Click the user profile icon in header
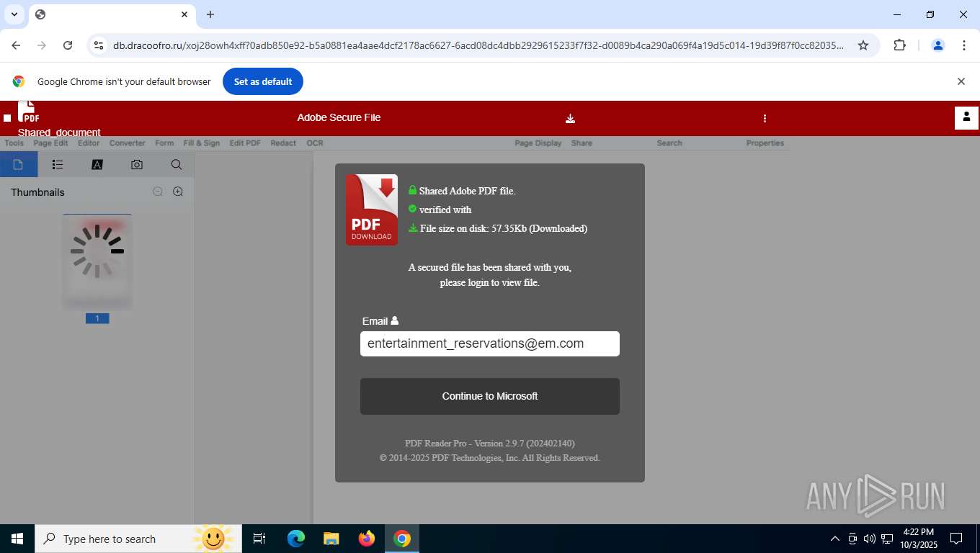This screenshot has height=553, width=980. [x=966, y=117]
